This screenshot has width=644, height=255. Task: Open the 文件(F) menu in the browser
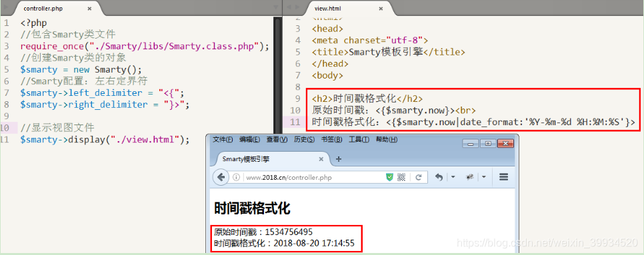coord(223,139)
